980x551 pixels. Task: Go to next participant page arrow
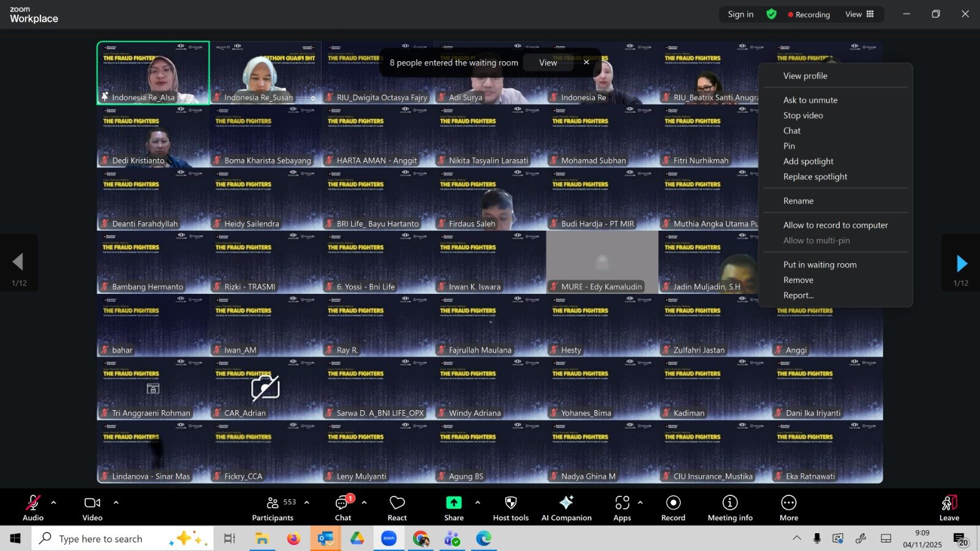tap(961, 263)
